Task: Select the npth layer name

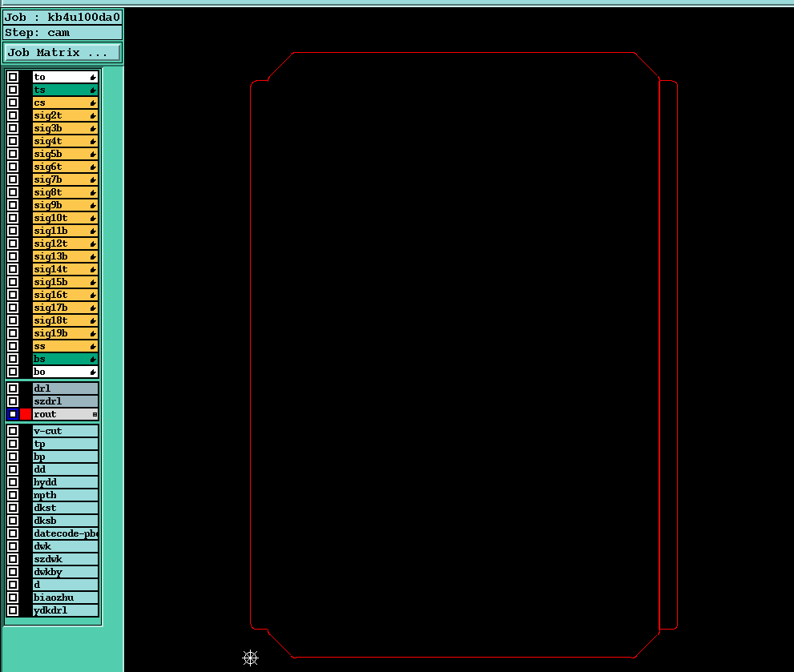Action: (x=66, y=495)
